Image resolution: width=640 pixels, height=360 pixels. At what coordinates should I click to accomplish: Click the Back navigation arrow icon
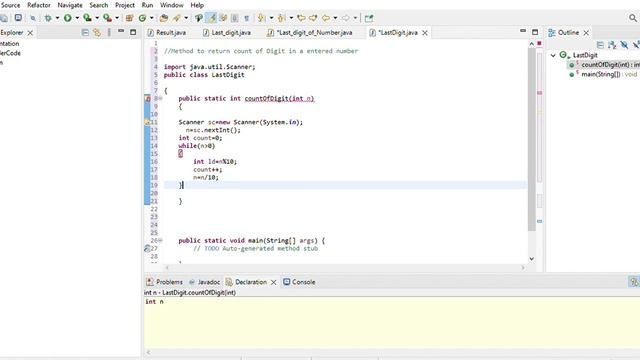click(x=326, y=18)
